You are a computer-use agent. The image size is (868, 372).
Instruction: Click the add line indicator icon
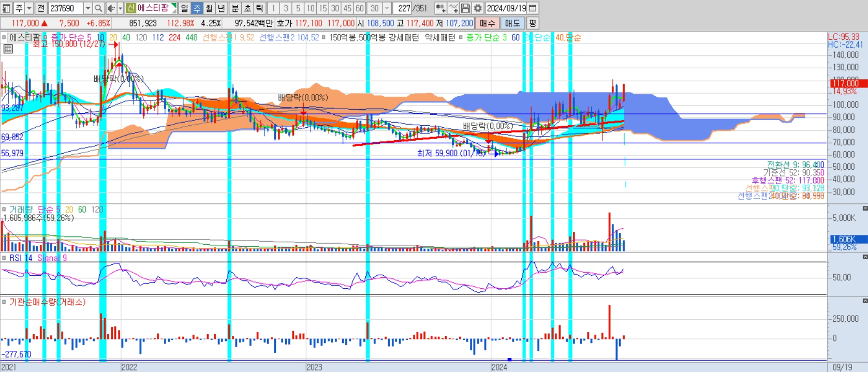tap(453, 8)
